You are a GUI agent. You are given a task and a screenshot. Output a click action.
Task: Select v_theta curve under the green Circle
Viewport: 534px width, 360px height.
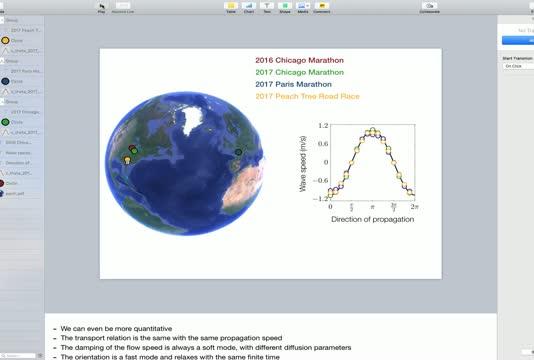21,132
